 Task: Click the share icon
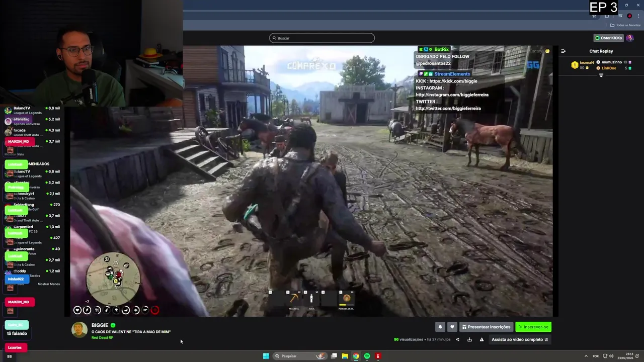tap(457, 339)
